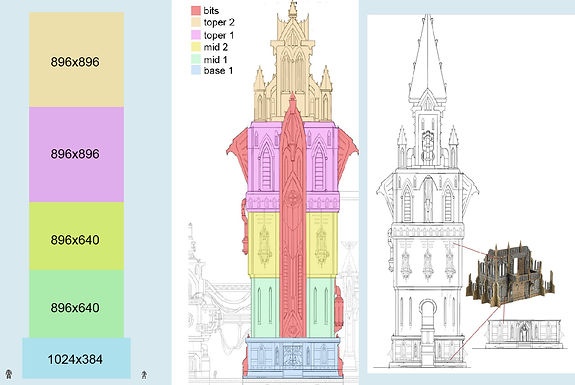The image size is (575, 385).
Task: Click the '896x896' text in purple block
Action: (x=75, y=154)
